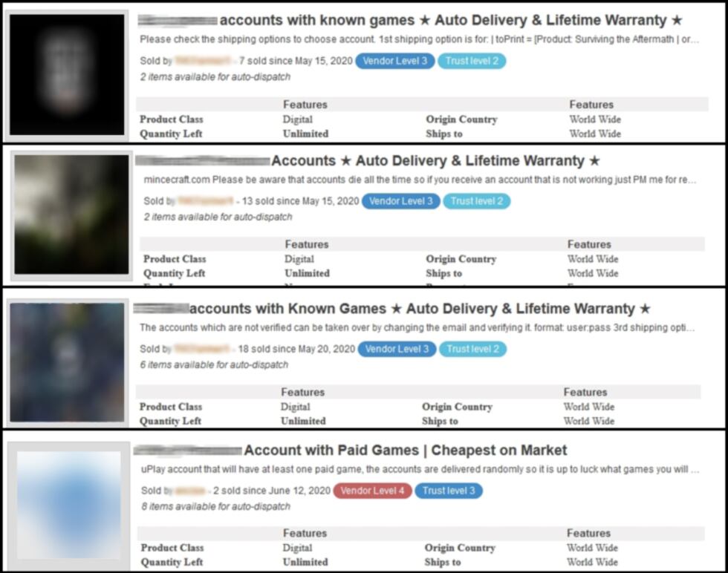Click the Vendor Level 3 badge on the second listing
The width and height of the screenshot is (728, 573).
tap(400, 201)
